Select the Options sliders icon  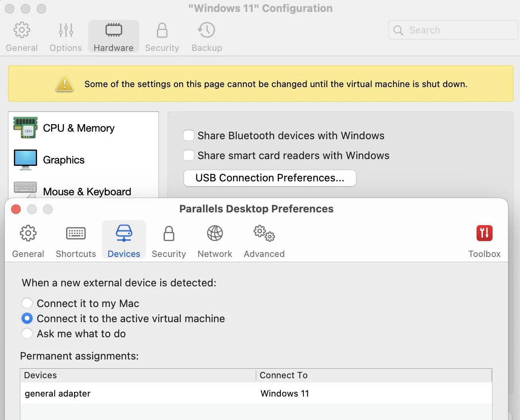(66, 31)
